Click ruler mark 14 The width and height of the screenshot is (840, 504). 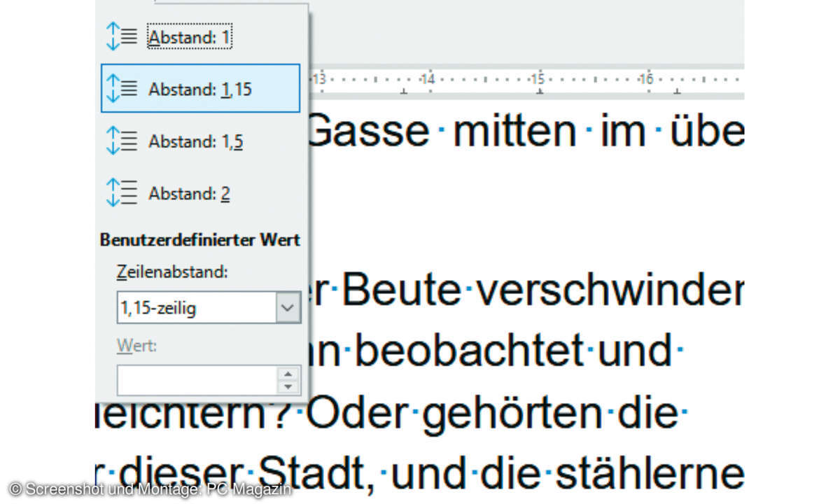429,79
